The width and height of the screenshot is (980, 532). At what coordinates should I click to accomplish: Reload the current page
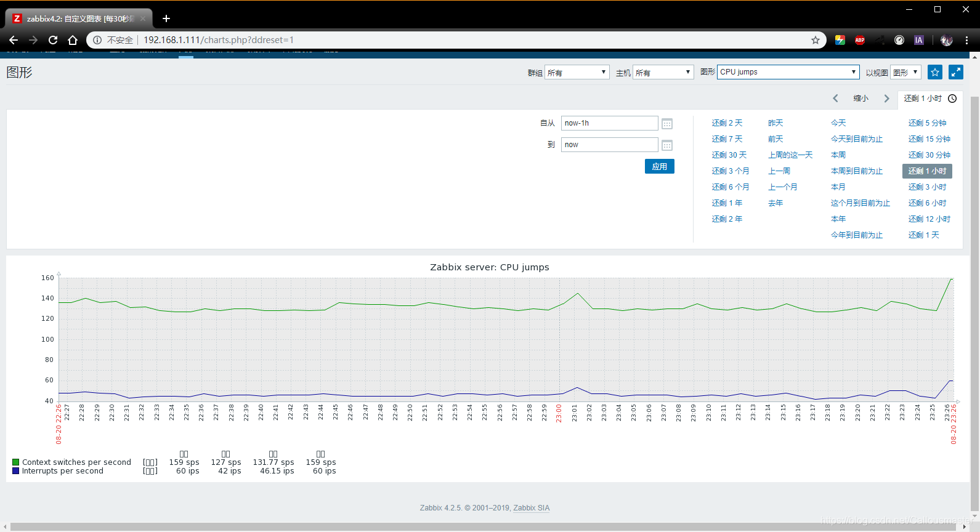53,40
